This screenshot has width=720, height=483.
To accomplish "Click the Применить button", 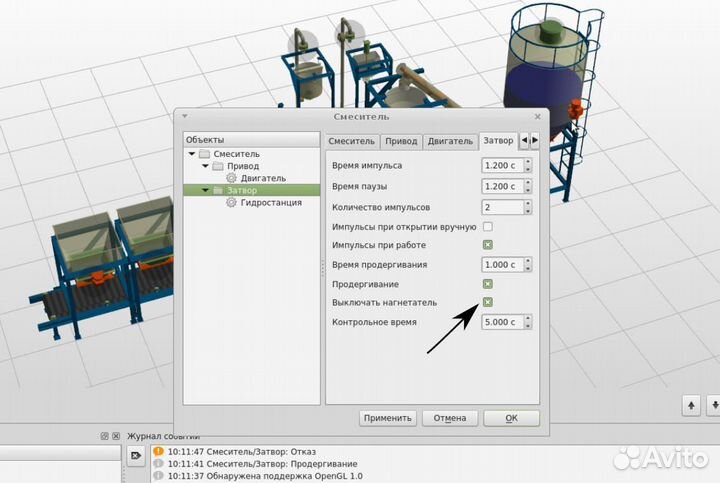I will pyautogui.click(x=388, y=418).
